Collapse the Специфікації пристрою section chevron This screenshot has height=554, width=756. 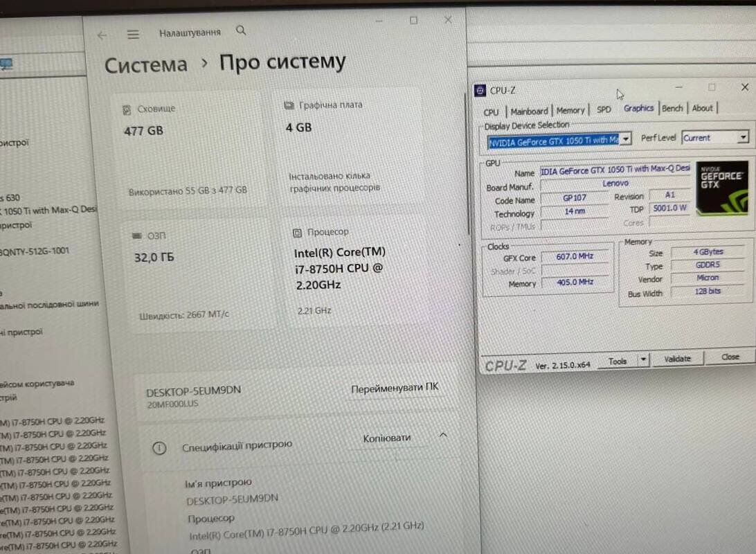[443, 435]
